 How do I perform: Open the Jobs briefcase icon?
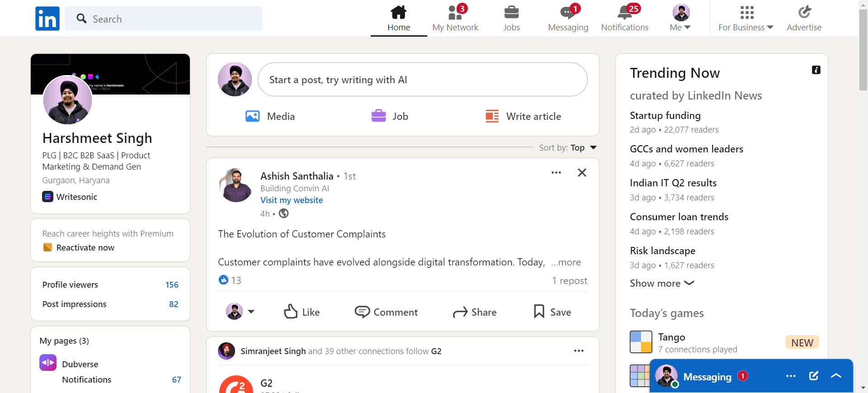511,13
